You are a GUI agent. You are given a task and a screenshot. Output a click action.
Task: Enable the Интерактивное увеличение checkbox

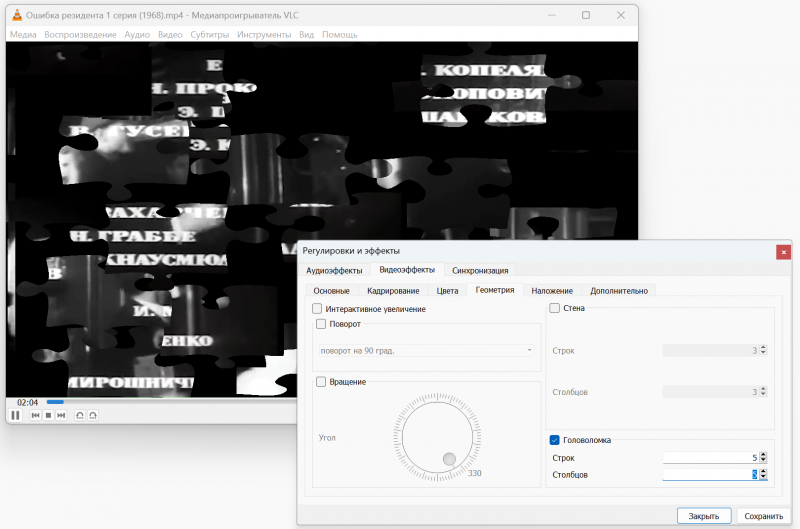click(318, 309)
